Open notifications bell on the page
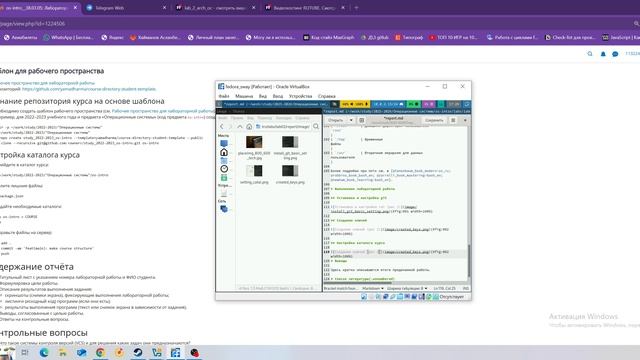Screen dimensions: 640x360 coord(603,54)
